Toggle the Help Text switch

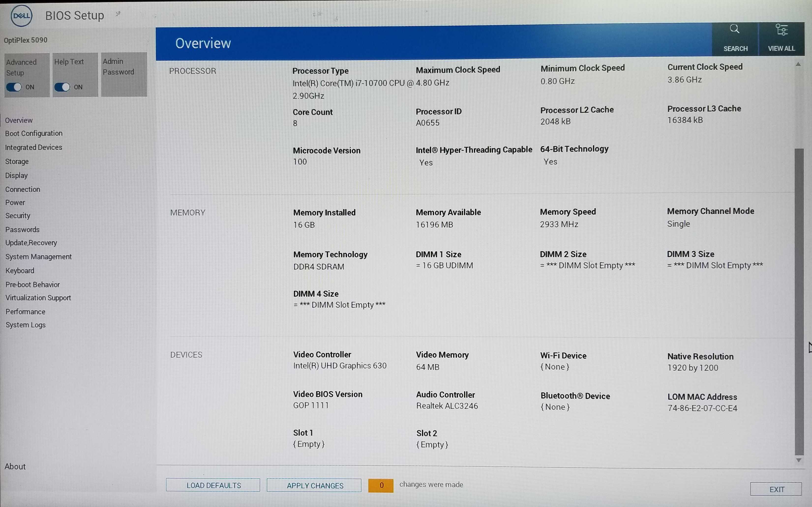62,87
